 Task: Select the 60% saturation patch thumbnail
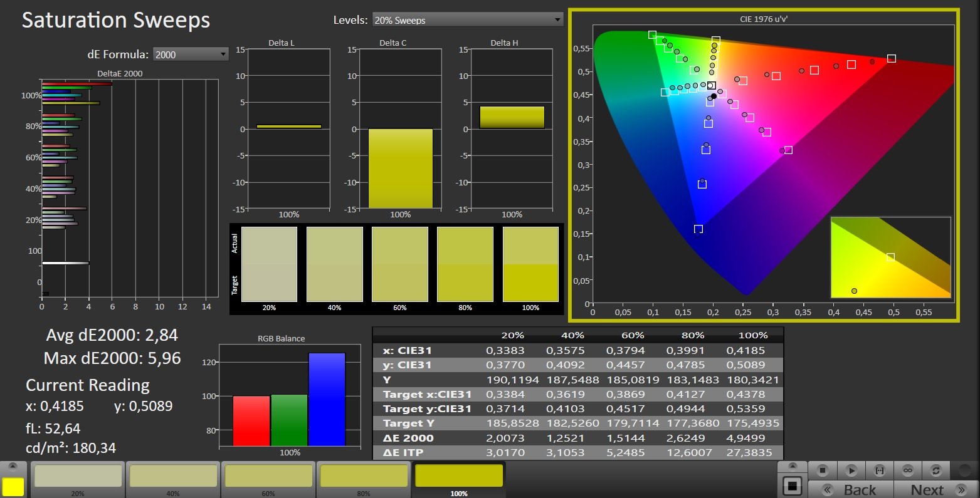(x=268, y=480)
